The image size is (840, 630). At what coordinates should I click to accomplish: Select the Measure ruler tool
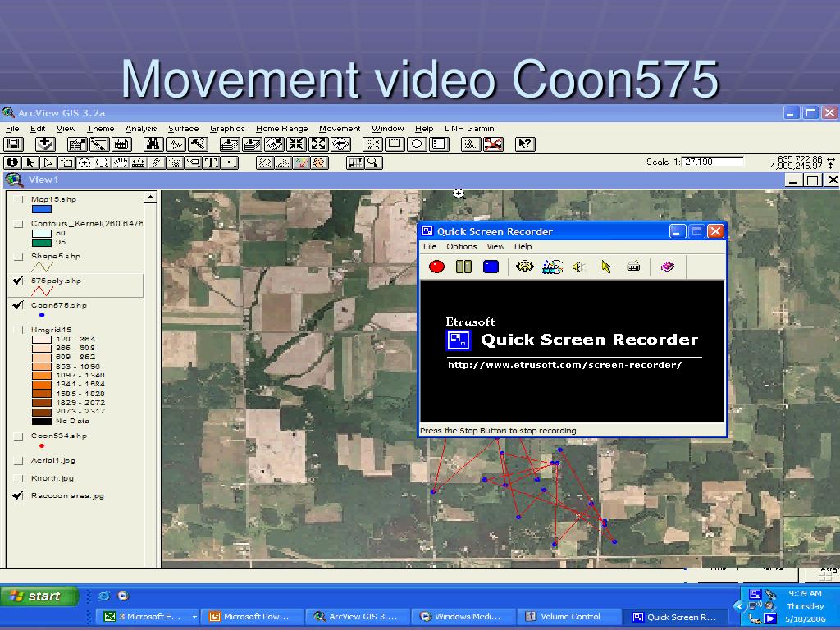(x=139, y=162)
